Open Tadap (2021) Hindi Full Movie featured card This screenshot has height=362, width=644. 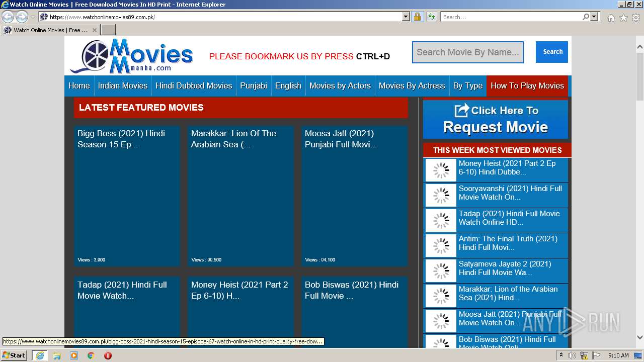127,312
